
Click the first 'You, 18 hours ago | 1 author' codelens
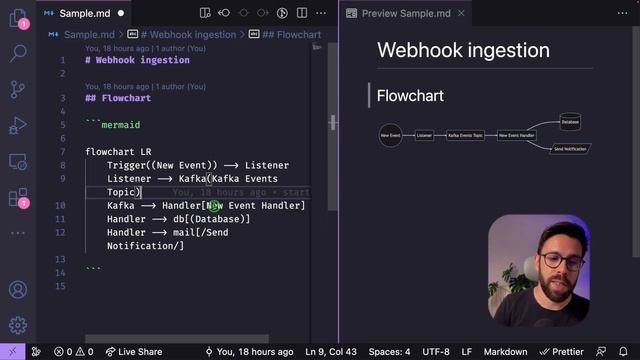point(145,48)
